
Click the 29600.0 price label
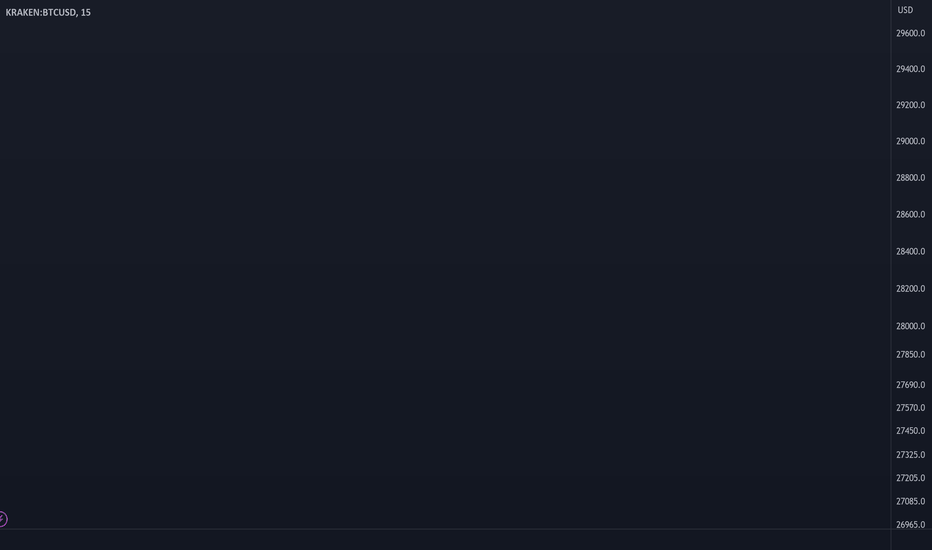point(910,33)
